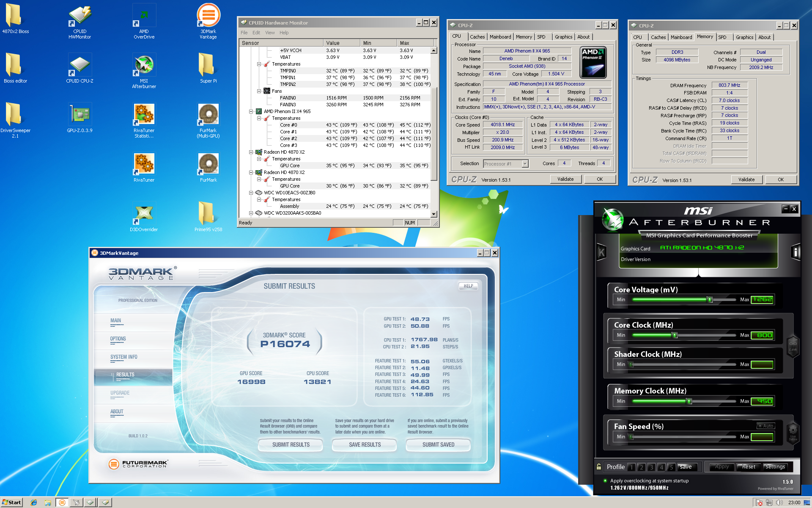The image size is (812, 508).
Task: Collapse the AMD Phenom II X4 965 node
Action: [251, 111]
